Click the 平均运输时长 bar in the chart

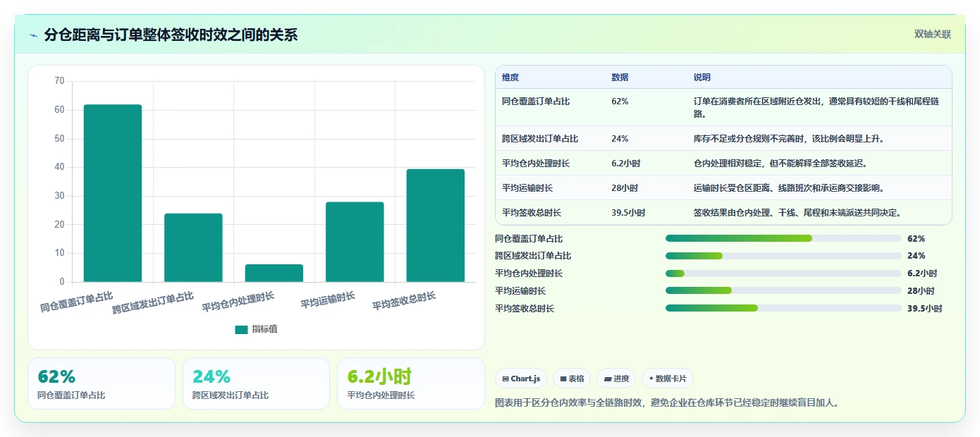[x=355, y=242]
